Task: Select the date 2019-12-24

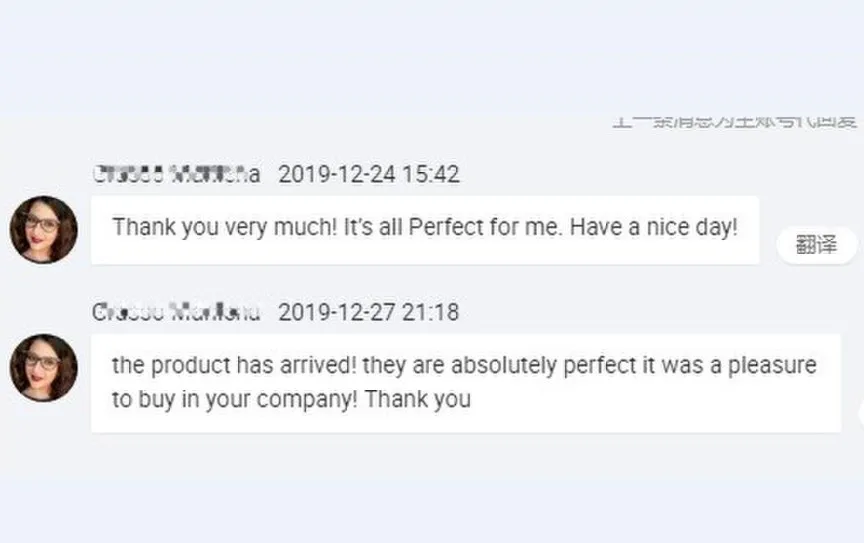Action: (337, 174)
